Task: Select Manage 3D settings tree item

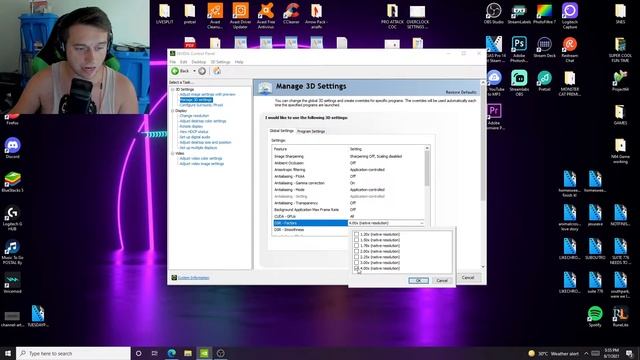Action: (196, 100)
